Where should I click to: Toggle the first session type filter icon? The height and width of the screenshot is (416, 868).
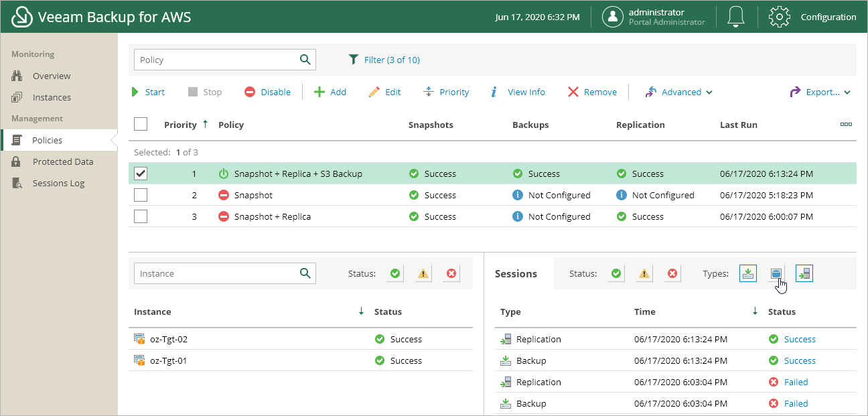click(748, 273)
